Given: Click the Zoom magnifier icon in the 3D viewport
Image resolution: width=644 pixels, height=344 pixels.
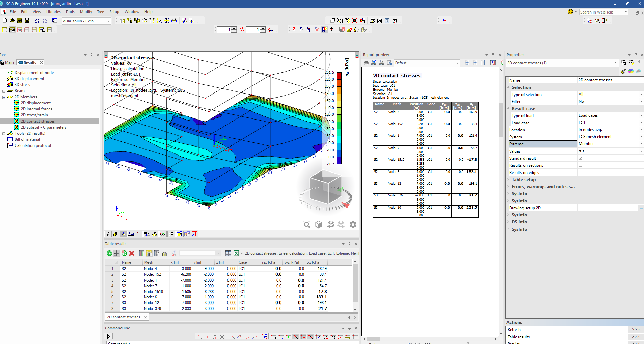Looking at the screenshot, I should (x=306, y=224).
